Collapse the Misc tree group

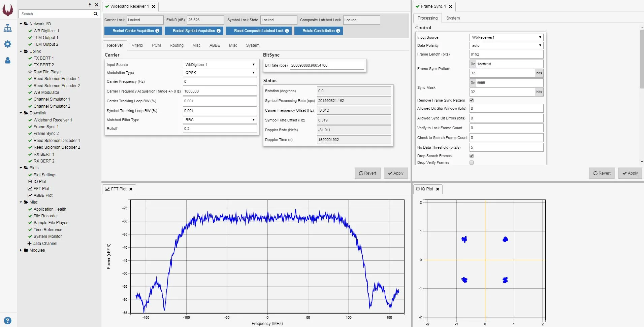point(21,202)
